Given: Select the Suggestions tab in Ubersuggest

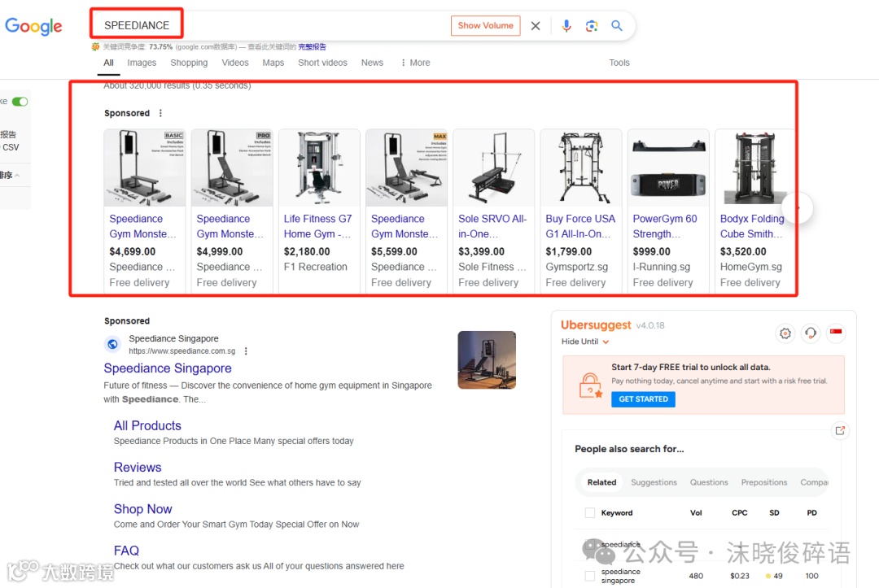Looking at the screenshot, I should pos(654,482).
